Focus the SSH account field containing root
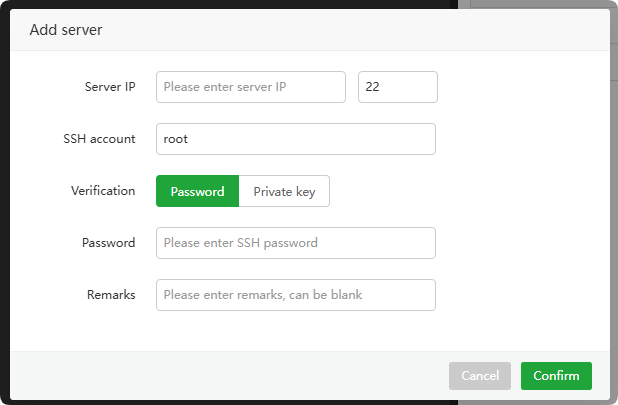Image resolution: width=618 pixels, height=405 pixels. pyautogui.click(x=295, y=139)
